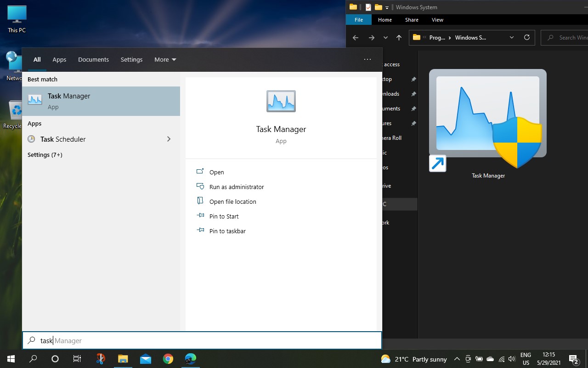The height and width of the screenshot is (368, 588).
Task: Open Task View on the taskbar
Action: coord(77,359)
